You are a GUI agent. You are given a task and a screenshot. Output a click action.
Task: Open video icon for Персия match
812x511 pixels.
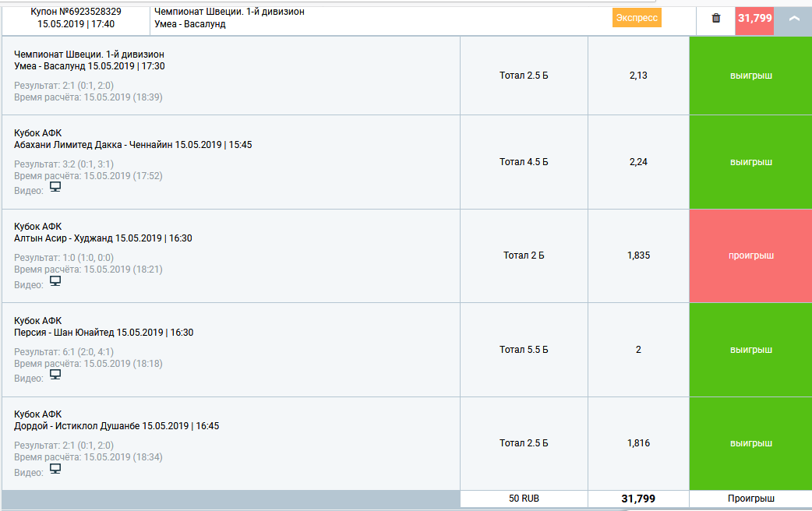coord(55,375)
